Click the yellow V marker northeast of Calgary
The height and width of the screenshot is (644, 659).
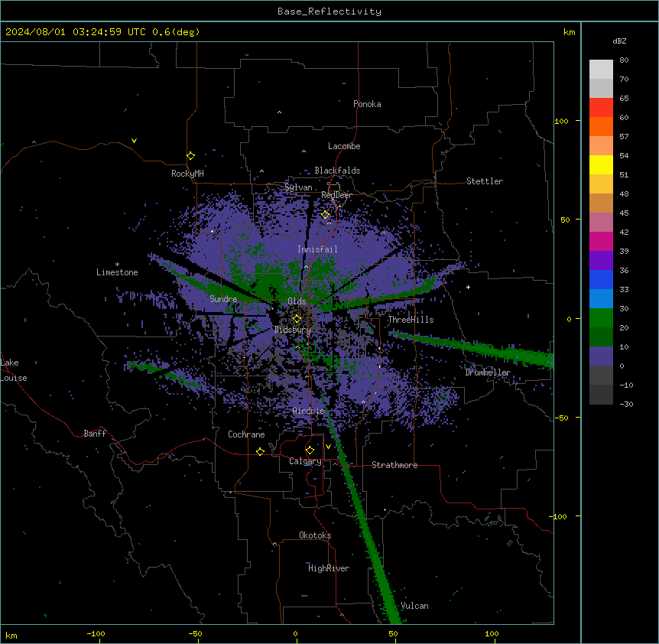tap(328, 447)
